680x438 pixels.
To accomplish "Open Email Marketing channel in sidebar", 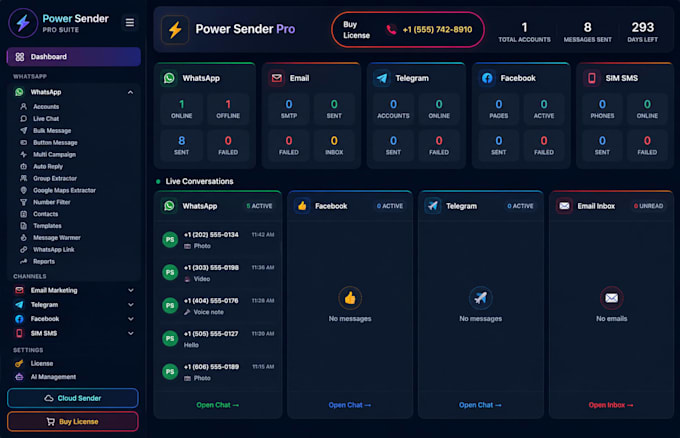I will coord(74,290).
